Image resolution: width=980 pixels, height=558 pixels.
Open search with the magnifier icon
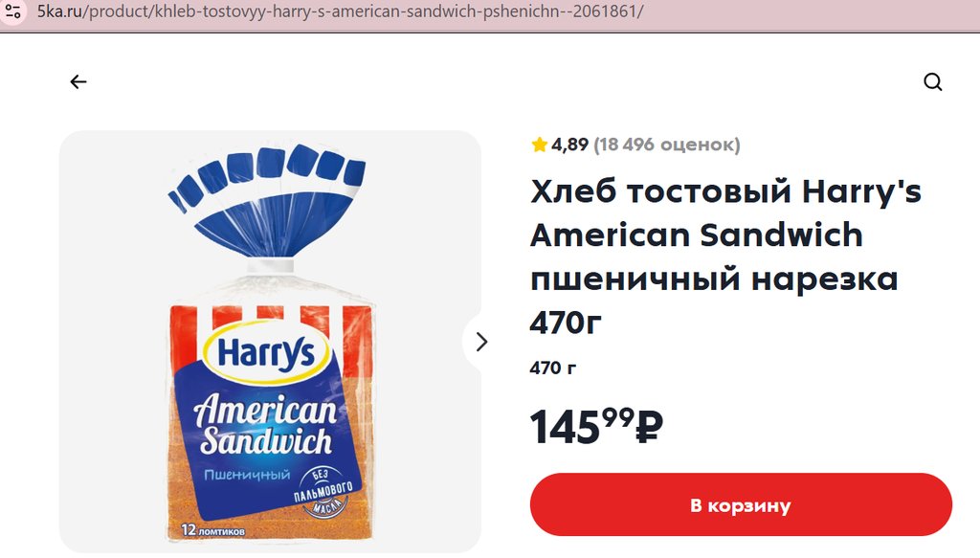[932, 82]
